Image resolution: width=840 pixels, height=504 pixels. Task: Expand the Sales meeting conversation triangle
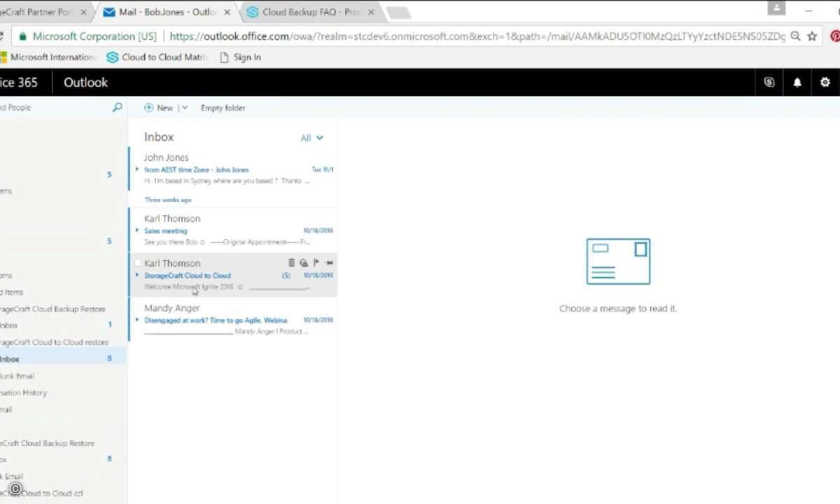point(137,230)
